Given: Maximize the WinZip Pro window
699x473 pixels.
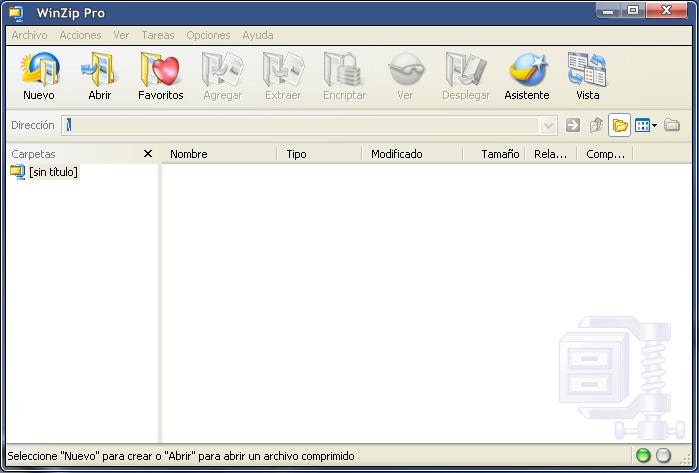Looking at the screenshot, I should tap(633, 10).
